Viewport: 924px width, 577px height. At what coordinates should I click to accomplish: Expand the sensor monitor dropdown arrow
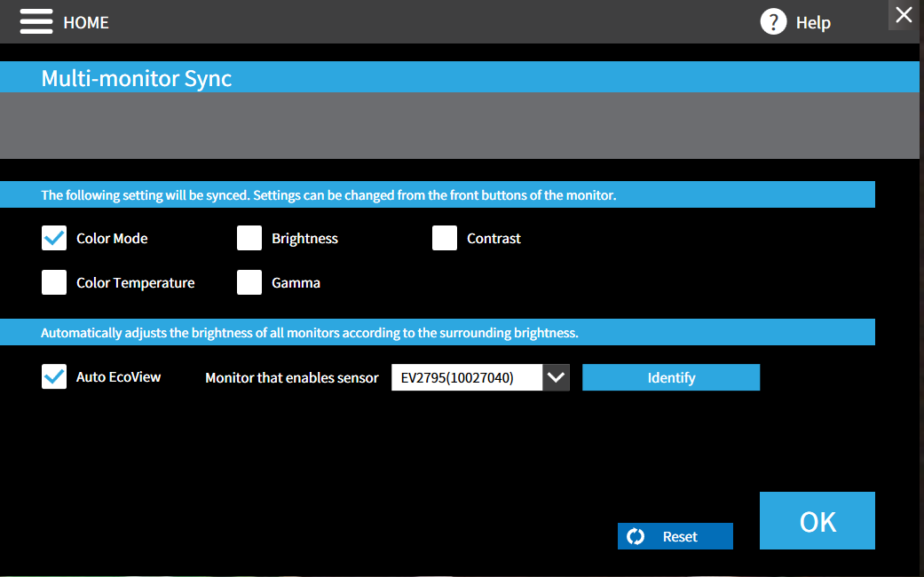click(x=556, y=377)
